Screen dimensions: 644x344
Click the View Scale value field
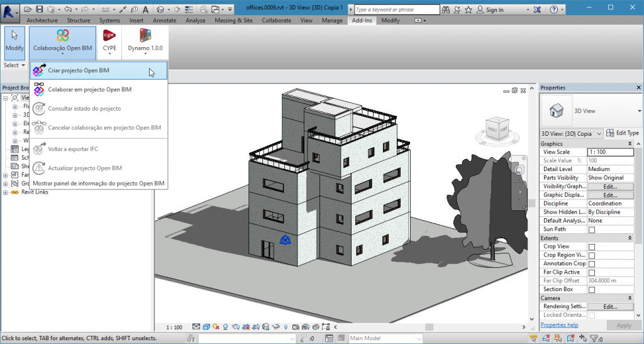(x=610, y=152)
